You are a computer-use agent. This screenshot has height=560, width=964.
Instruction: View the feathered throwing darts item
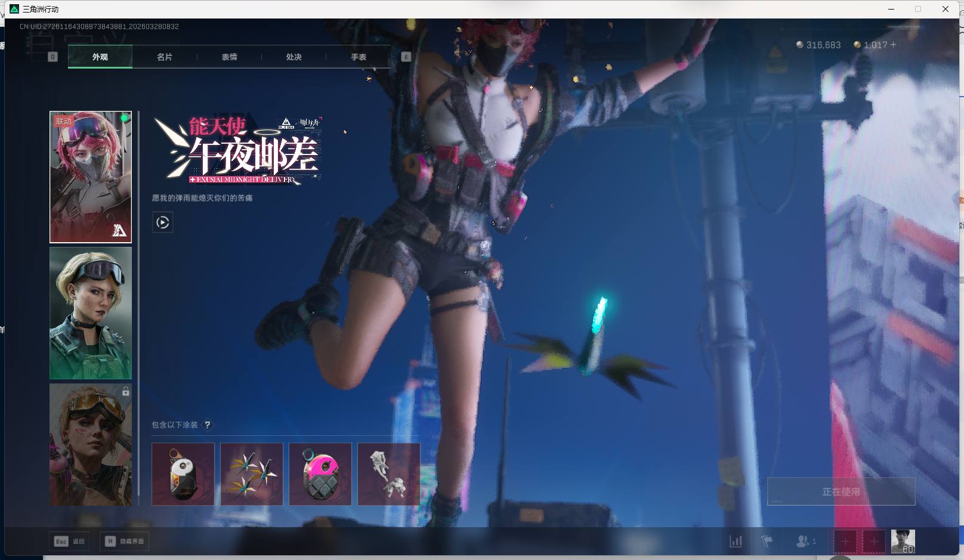click(x=252, y=474)
